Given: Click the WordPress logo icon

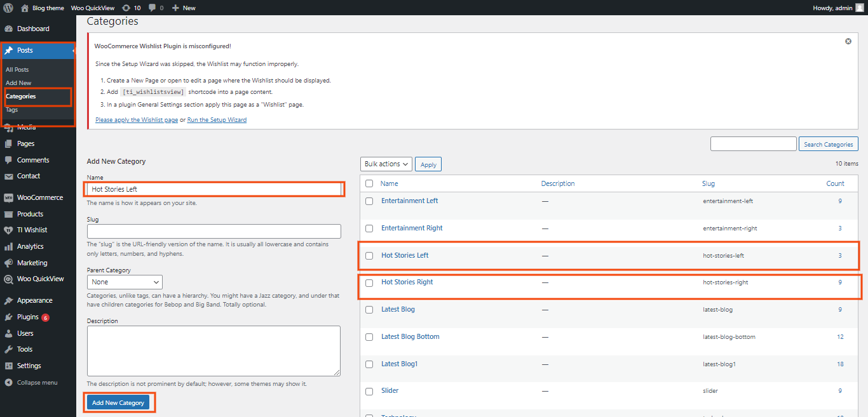Looking at the screenshot, I should (x=8, y=8).
